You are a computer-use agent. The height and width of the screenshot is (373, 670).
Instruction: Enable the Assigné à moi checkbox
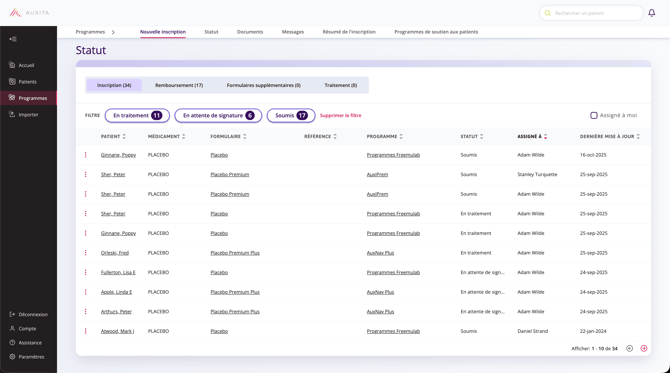(x=594, y=115)
